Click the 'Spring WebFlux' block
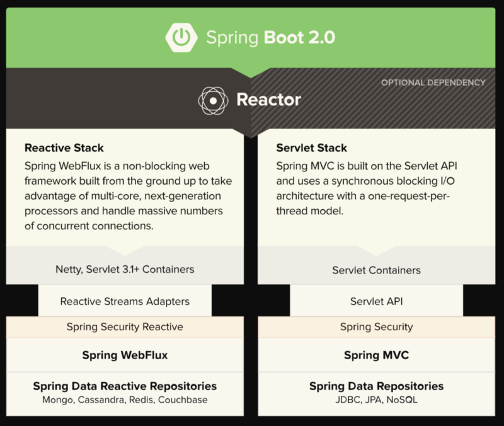This screenshot has width=504, height=426. point(125,355)
